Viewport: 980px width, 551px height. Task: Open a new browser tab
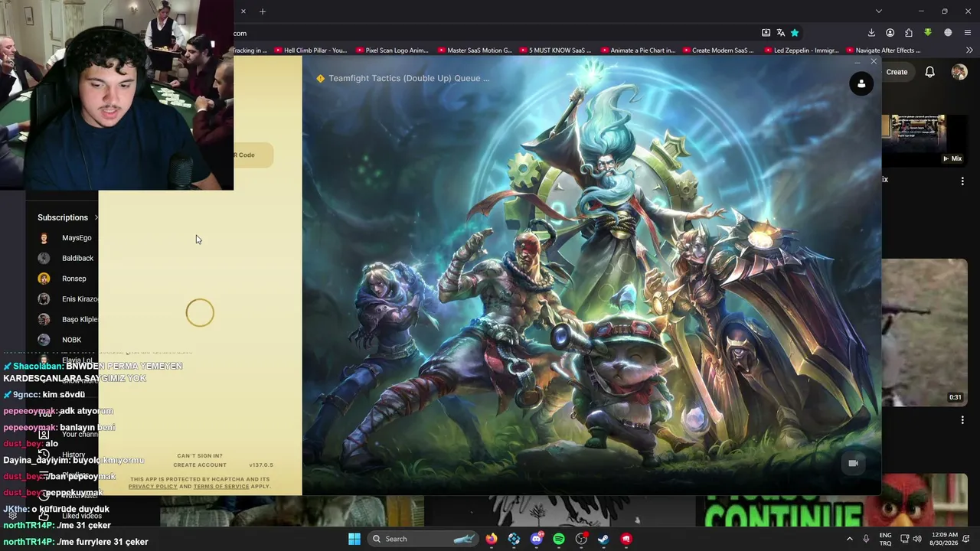coord(263,11)
